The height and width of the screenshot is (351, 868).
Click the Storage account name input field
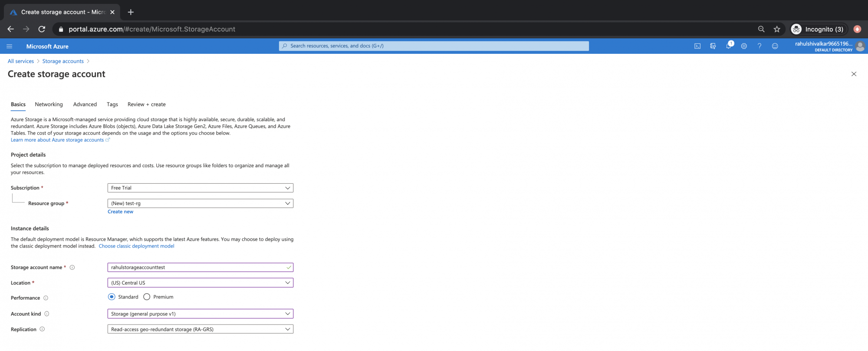click(x=201, y=268)
